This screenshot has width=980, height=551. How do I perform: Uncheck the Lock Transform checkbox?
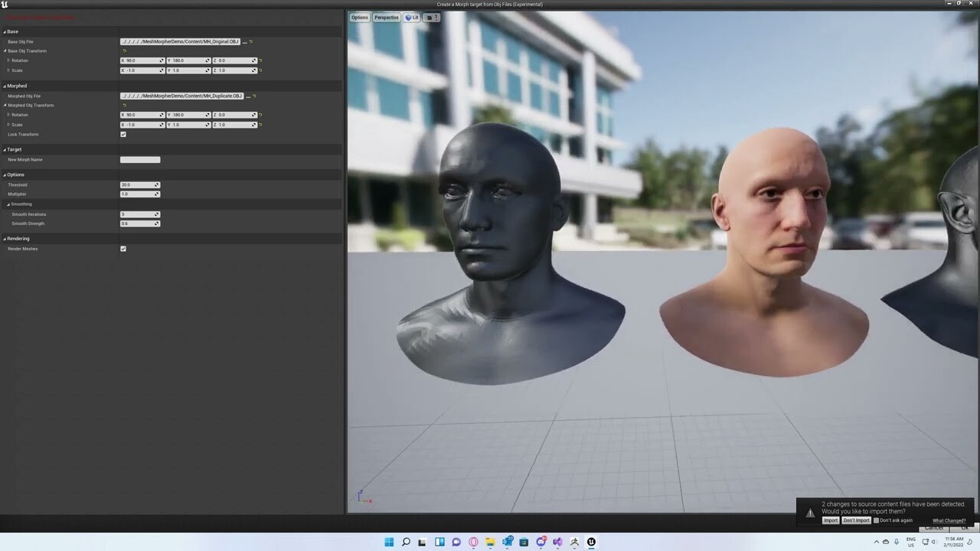(123, 134)
